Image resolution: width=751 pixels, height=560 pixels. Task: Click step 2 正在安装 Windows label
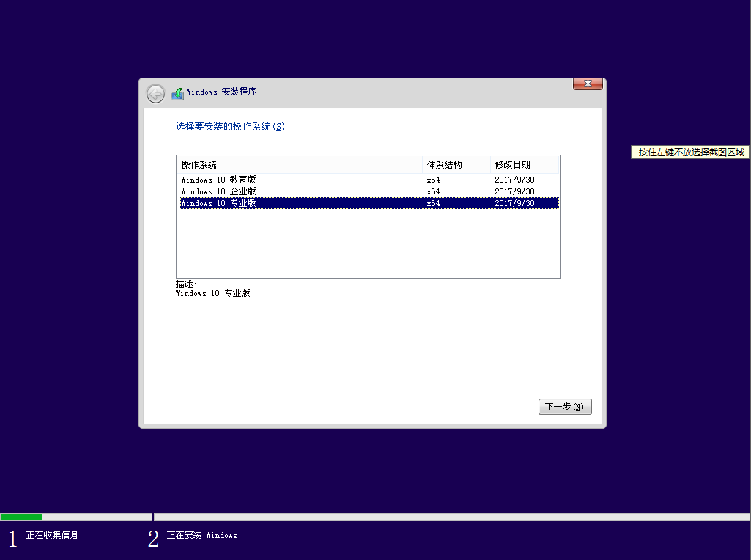pyautogui.click(x=201, y=535)
